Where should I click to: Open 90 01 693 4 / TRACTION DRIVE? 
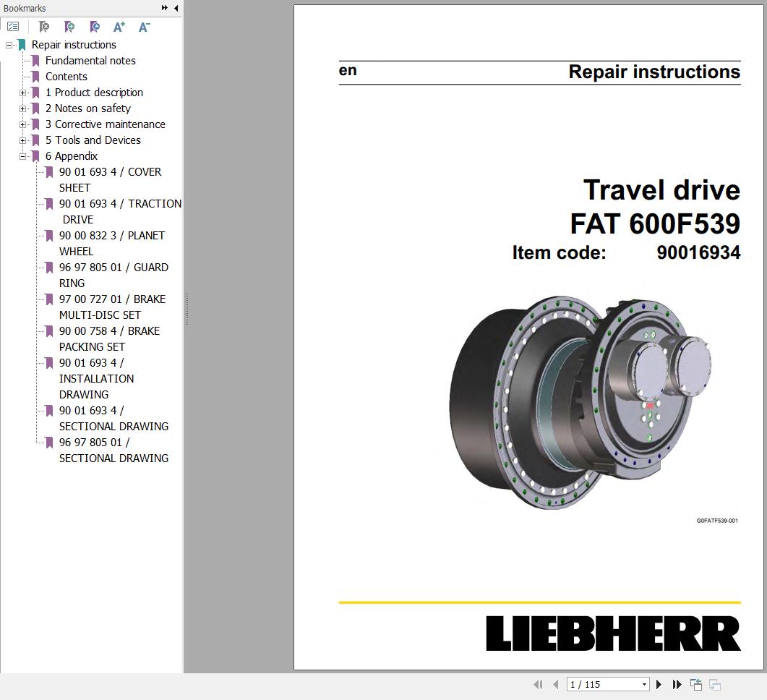(120, 211)
